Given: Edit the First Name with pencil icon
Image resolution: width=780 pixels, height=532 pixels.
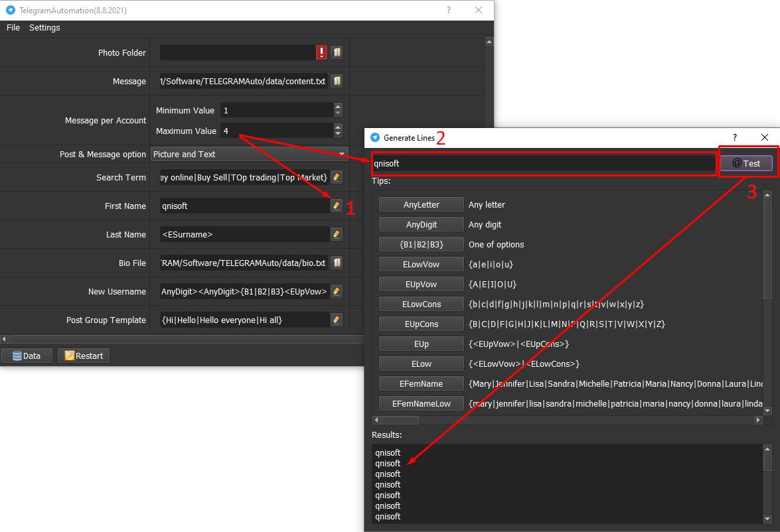Looking at the screenshot, I should pos(337,206).
